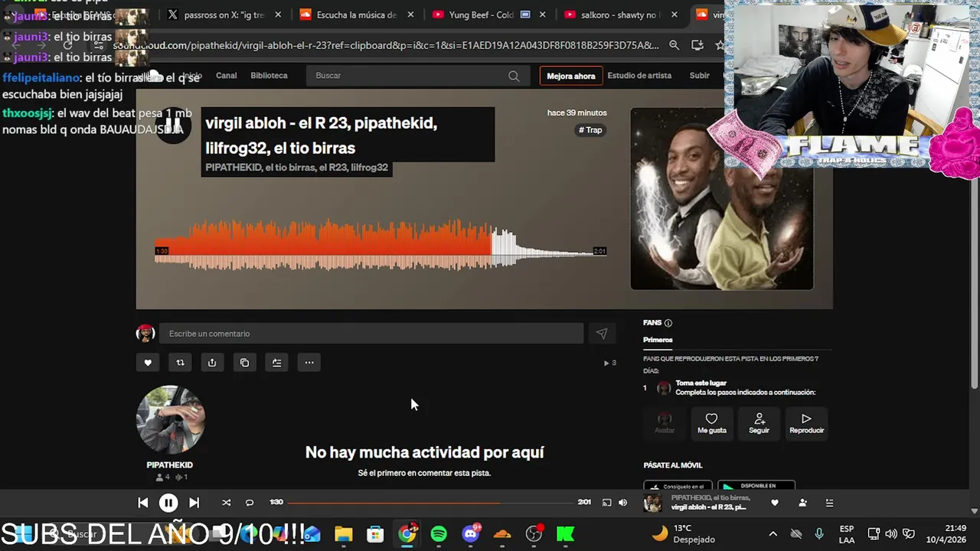
Task: Select the Primeros fans tab
Action: pyautogui.click(x=658, y=340)
